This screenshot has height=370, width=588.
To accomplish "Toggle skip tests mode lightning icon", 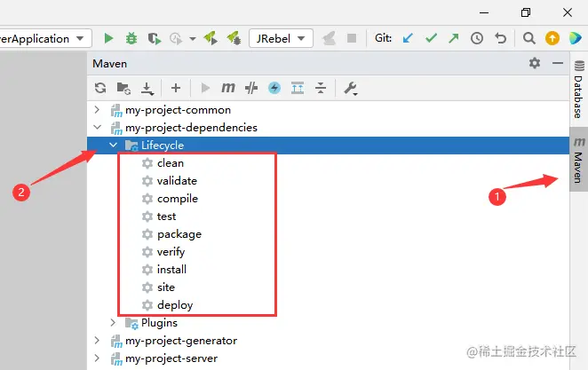I will point(274,88).
